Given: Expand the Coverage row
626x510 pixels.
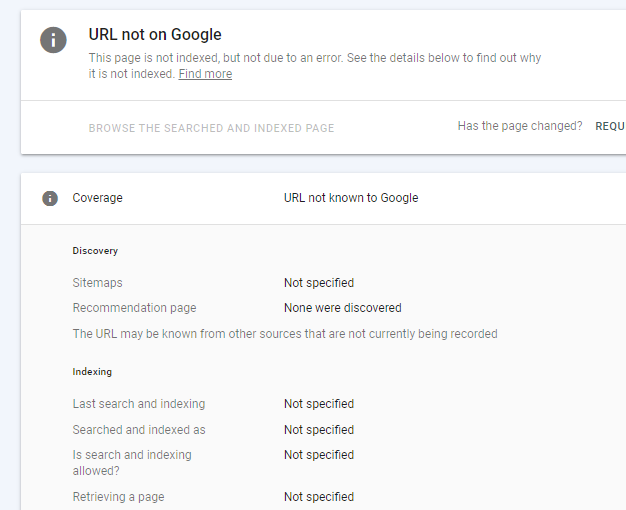Looking at the screenshot, I should [x=323, y=198].
